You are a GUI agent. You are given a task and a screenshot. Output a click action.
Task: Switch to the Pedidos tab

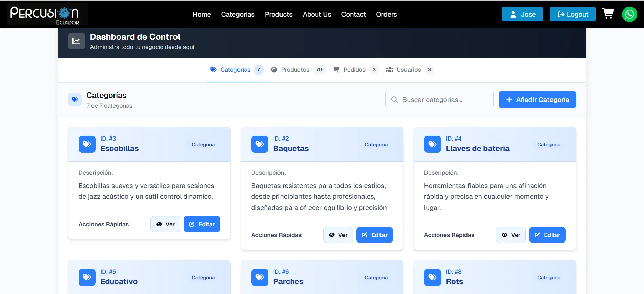click(355, 70)
